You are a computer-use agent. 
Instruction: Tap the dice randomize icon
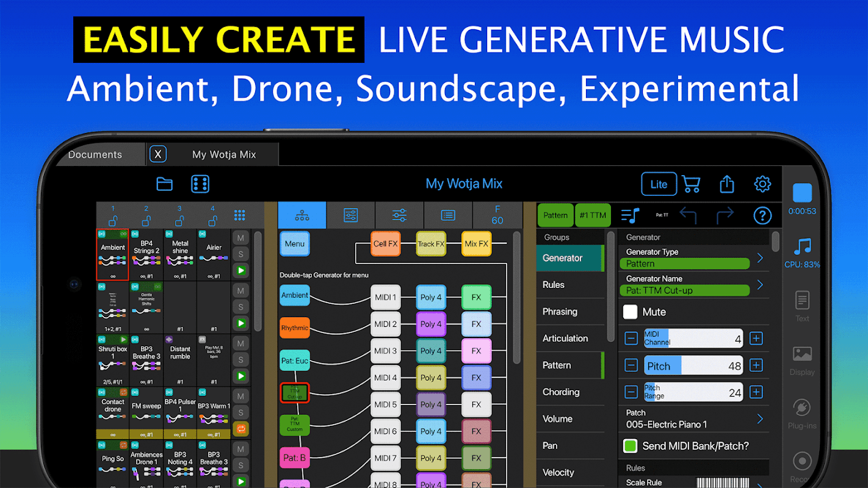point(200,184)
